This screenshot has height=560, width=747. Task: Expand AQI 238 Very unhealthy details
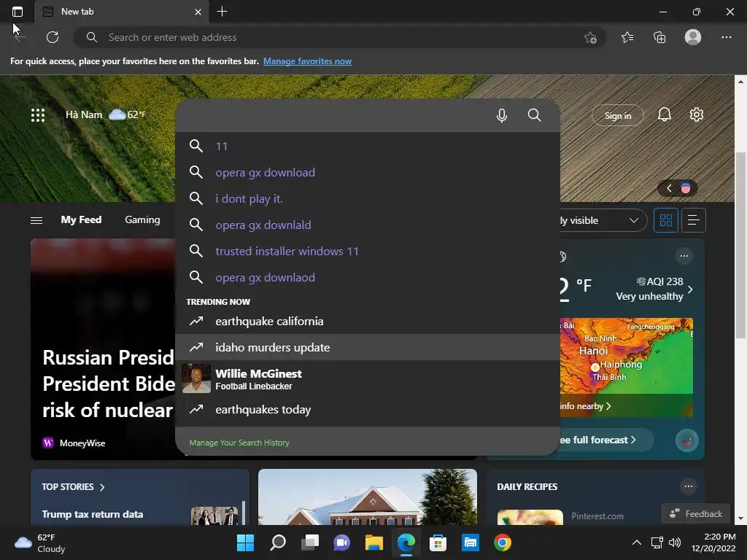coord(690,289)
